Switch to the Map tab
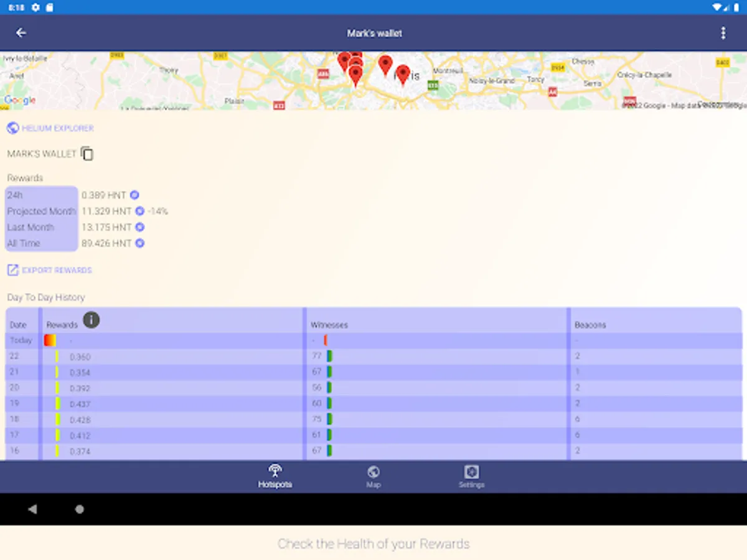The height and width of the screenshot is (560, 747). pos(374,476)
